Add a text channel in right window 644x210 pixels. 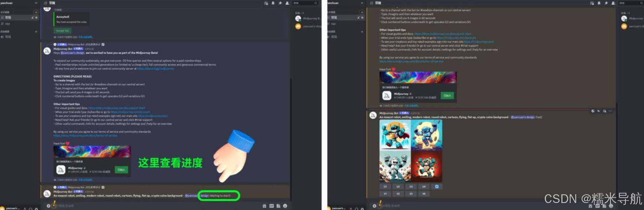point(362,12)
